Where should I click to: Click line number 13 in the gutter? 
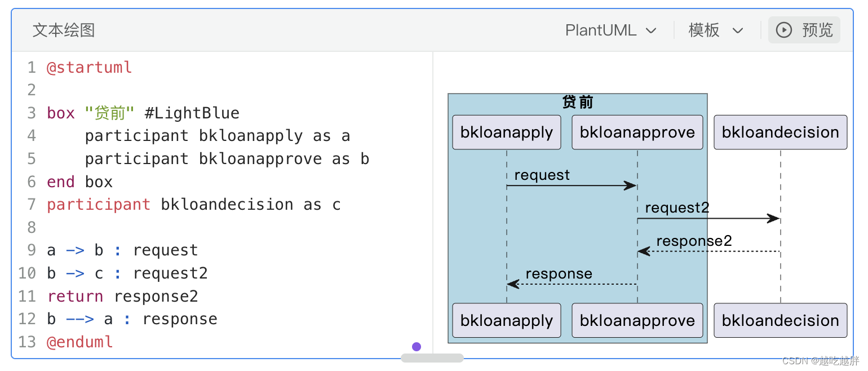tap(27, 342)
